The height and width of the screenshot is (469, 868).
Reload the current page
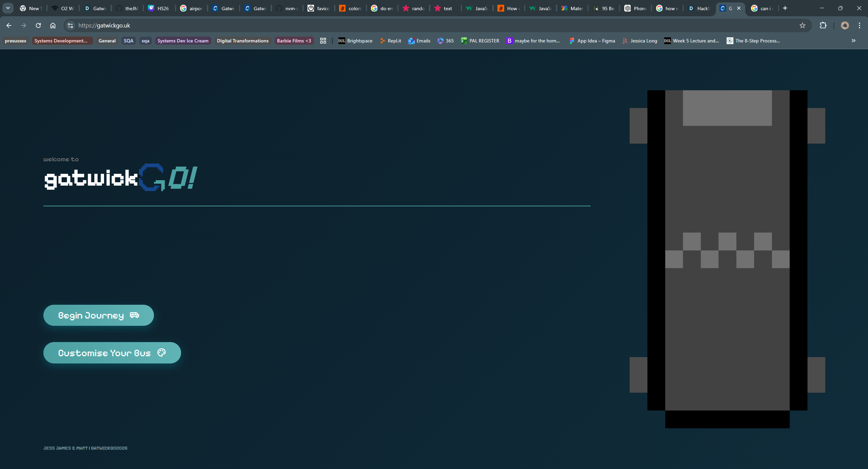[x=38, y=25]
